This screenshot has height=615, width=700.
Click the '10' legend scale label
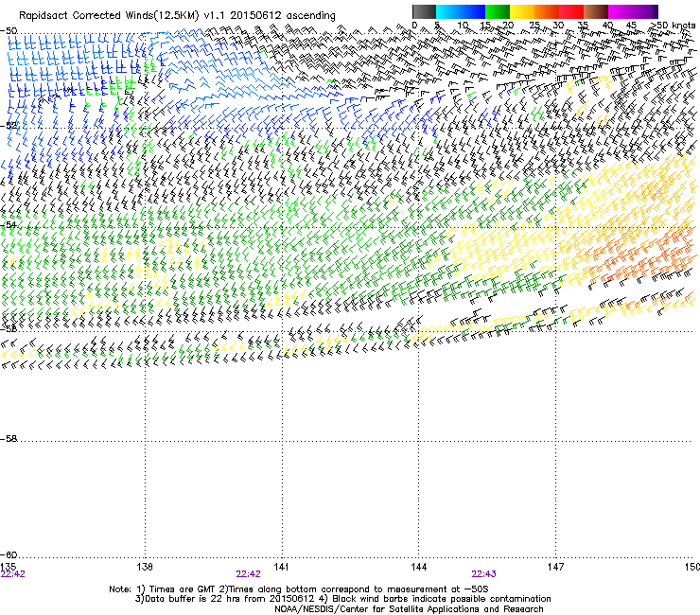coord(462,26)
